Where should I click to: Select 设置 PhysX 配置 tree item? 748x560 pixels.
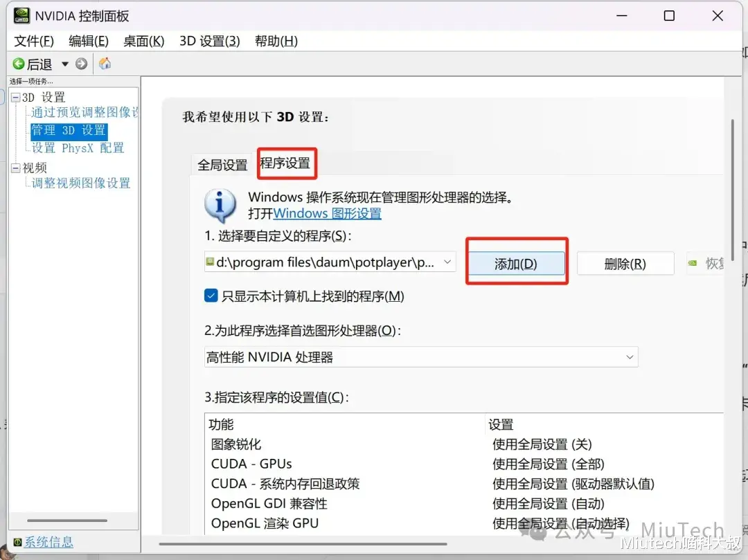coord(78,147)
